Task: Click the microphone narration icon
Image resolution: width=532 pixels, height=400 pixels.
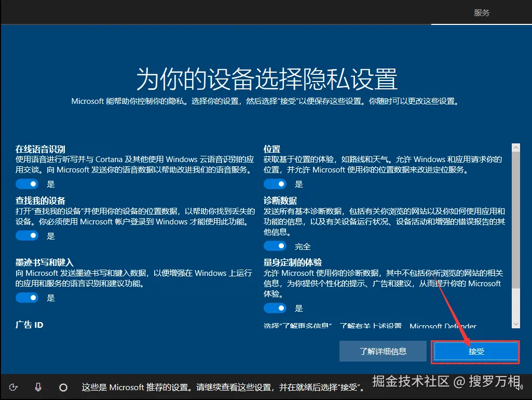Action: pos(37,386)
